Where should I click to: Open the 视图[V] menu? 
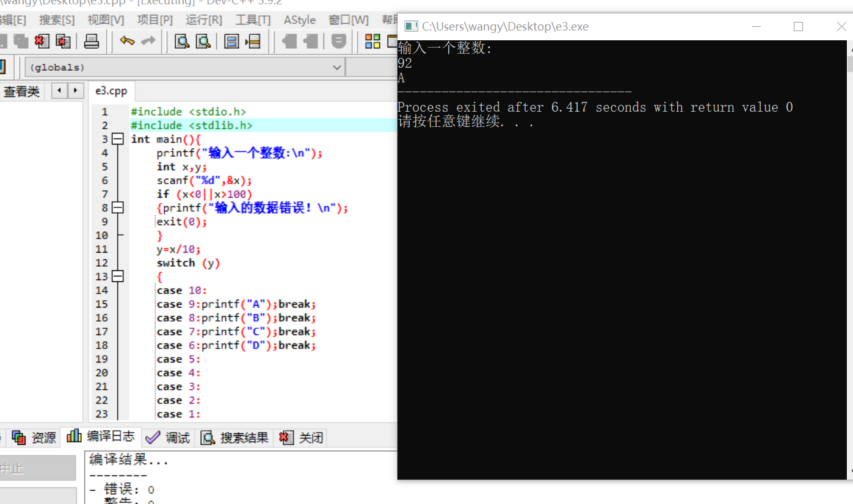[x=106, y=20]
